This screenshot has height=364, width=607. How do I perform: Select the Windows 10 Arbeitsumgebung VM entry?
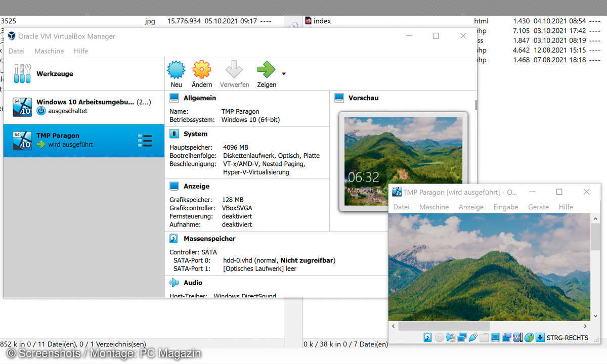pyautogui.click(x=84, y=107)
